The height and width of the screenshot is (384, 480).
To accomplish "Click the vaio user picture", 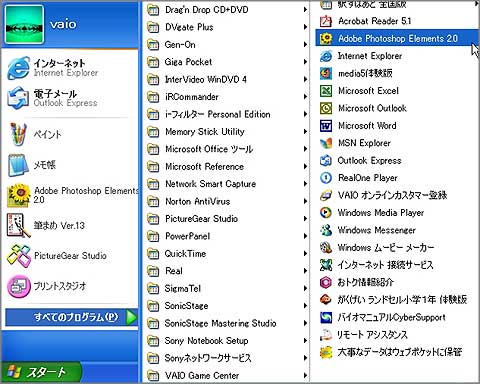I will tap(24, 24).
